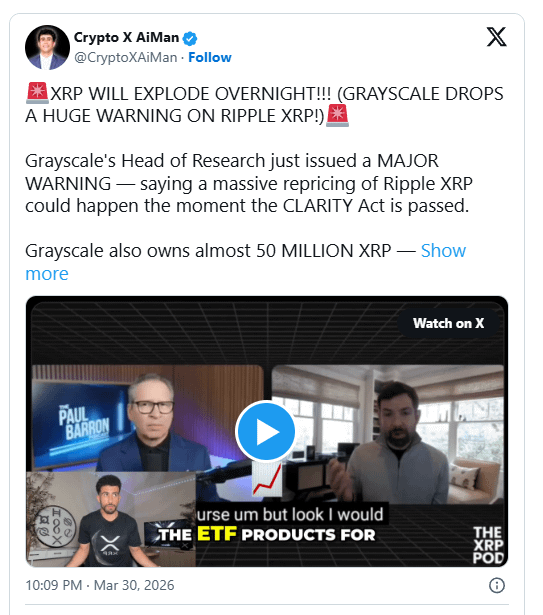Open the X logo link
The width and height of the screenshot is (543, 615).
click(x=496, y=37)
